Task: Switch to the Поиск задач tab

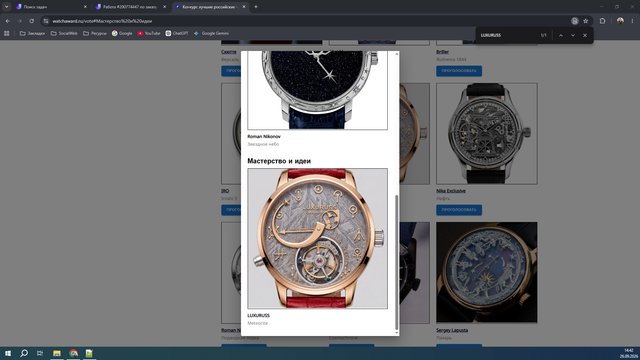Action: pyautogui.click(x=50, y=7)
